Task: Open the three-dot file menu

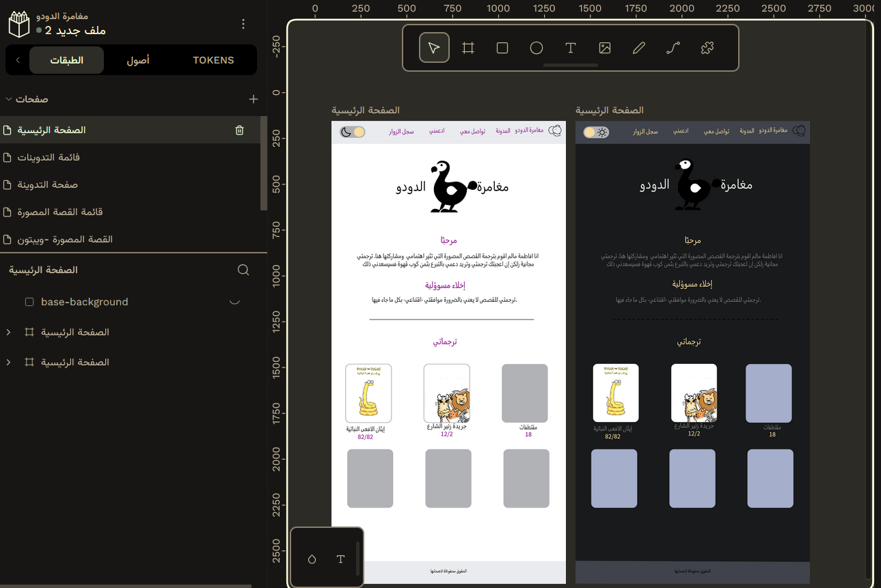Action: [243, 24]
